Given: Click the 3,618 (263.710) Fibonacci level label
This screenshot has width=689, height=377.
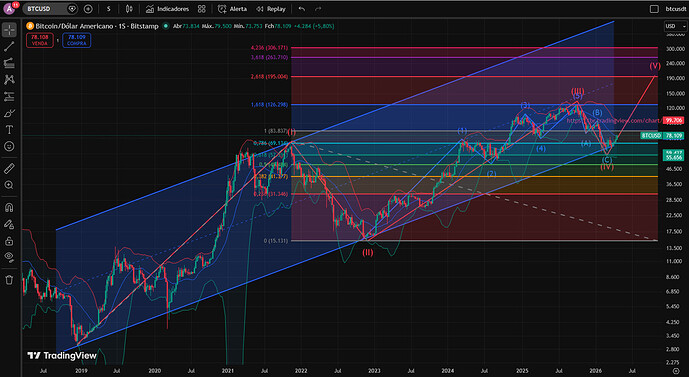Looking at the screenshot, I should (269, 58).
